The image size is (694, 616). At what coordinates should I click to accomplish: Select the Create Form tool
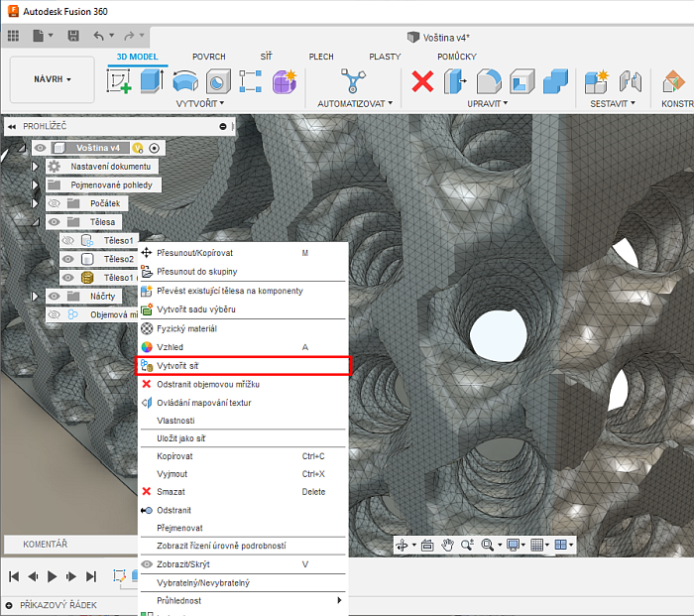tap(284, 81)
